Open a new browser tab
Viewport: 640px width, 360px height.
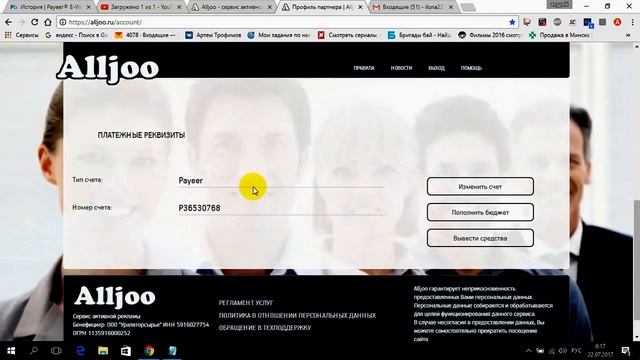pyautogui.click(x=468, y=7)
